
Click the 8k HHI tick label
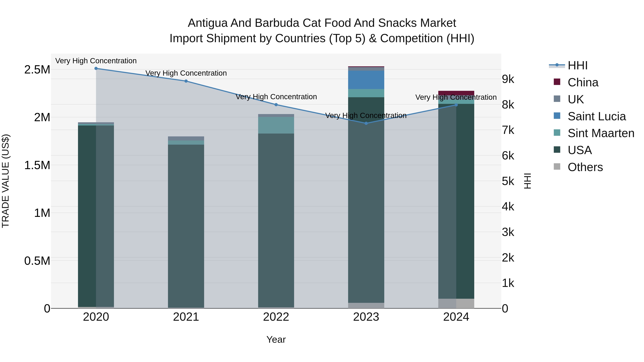click(508, 105)
